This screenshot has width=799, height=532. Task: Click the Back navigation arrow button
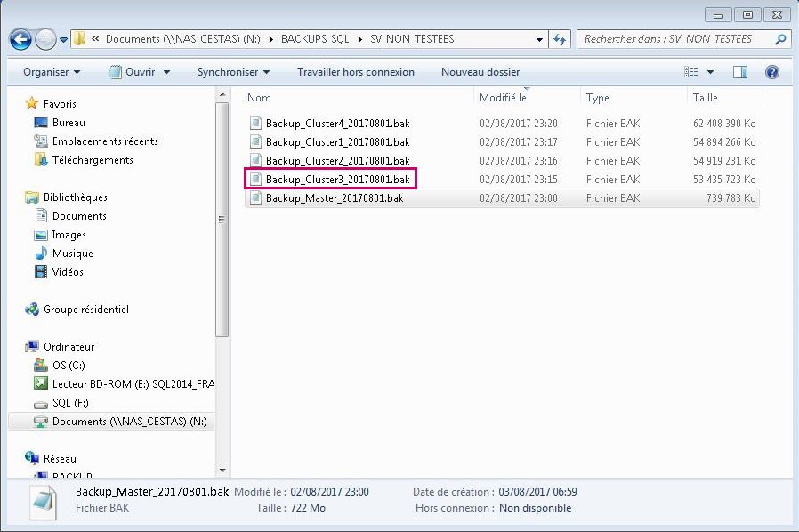[x=20, y=40]
